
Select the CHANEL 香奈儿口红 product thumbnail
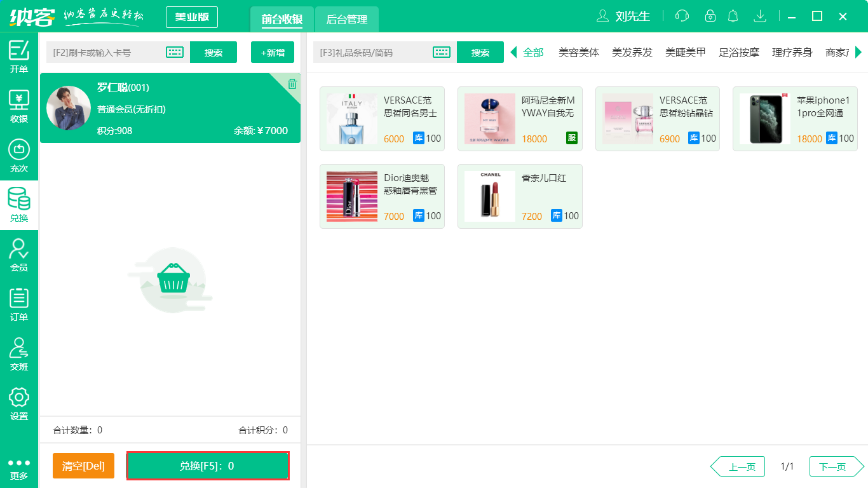(490, 196)
